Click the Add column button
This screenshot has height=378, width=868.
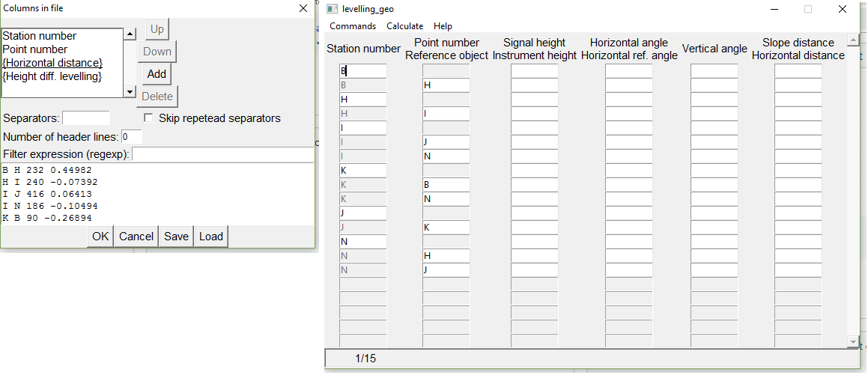tap(157, 73)
